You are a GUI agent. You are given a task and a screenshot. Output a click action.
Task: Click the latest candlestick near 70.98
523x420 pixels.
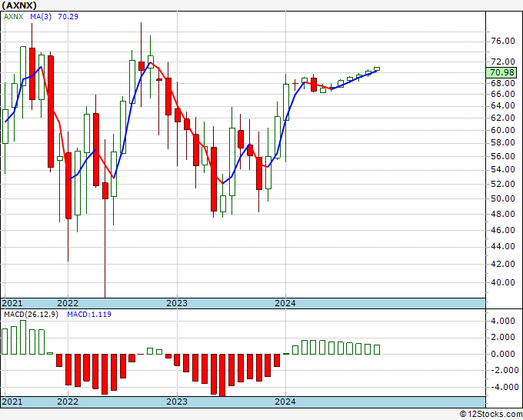tap(377, 69)
